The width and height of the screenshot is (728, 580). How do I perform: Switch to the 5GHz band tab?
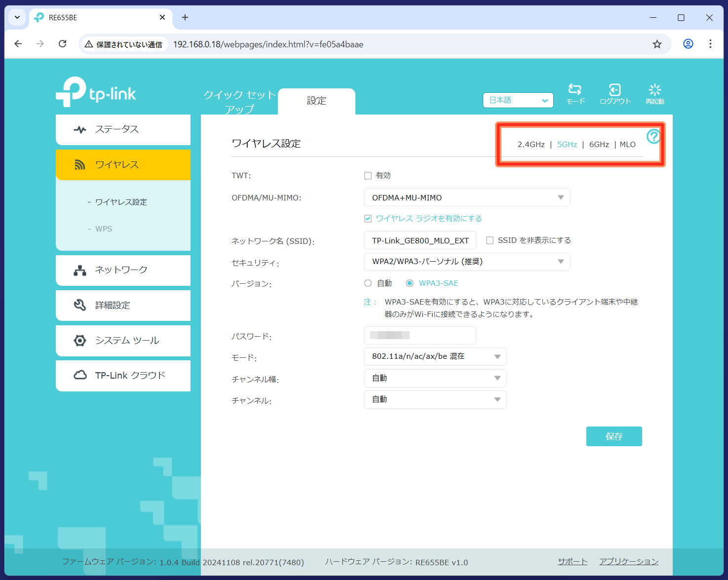coord(567,145)
